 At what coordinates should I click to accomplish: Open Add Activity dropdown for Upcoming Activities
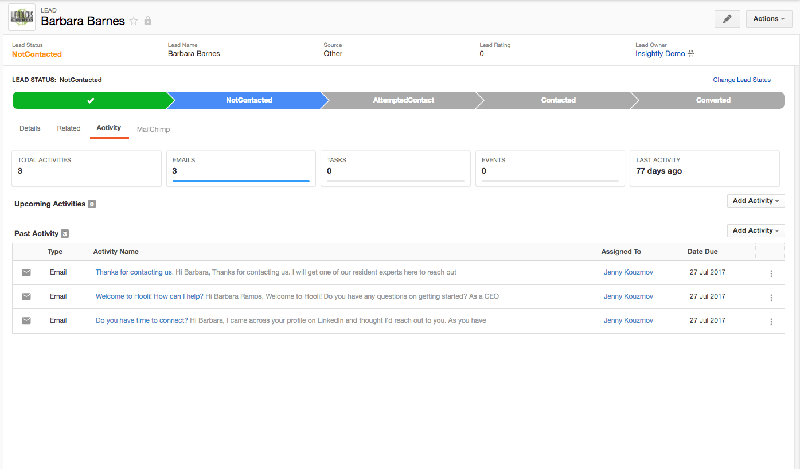point(757,201)
